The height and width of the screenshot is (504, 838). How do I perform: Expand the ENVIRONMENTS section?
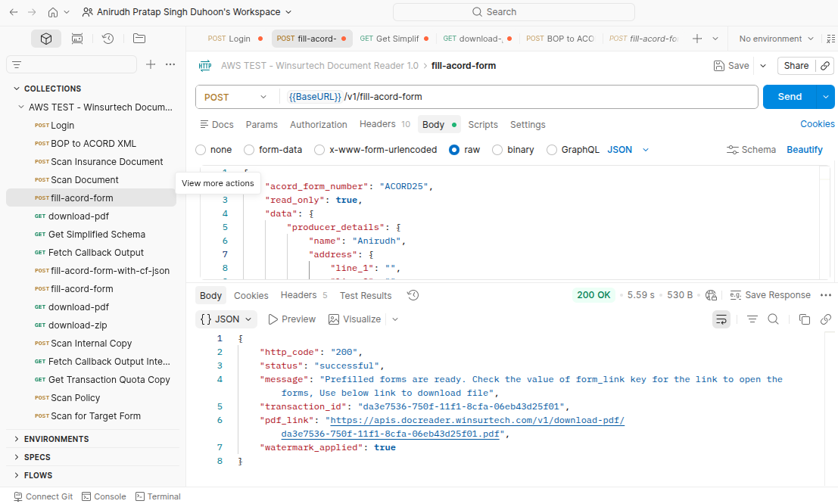[17, 439]
